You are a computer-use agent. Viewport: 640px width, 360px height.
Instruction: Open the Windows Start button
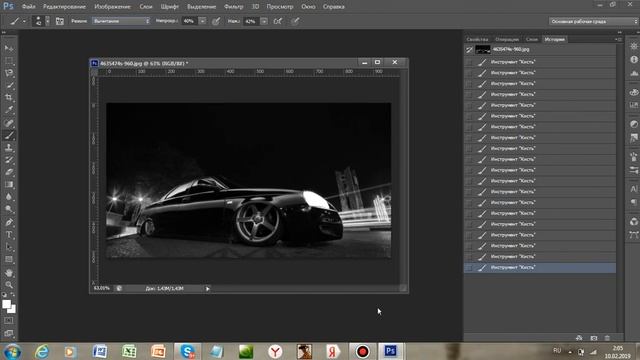[x=12, y=351]
